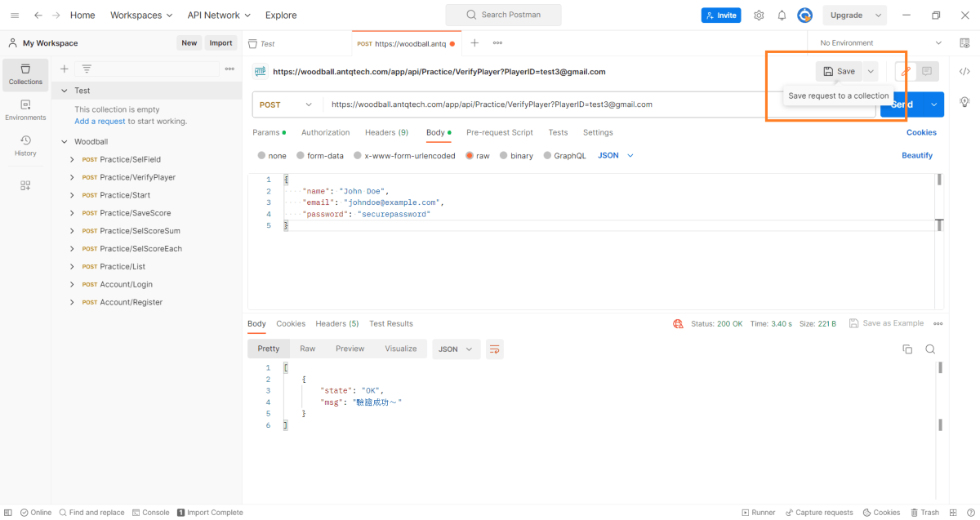Click the wrap lines icon in response
Image resolution: width=980 pixels, height=520 pixels.
(494, 349)
